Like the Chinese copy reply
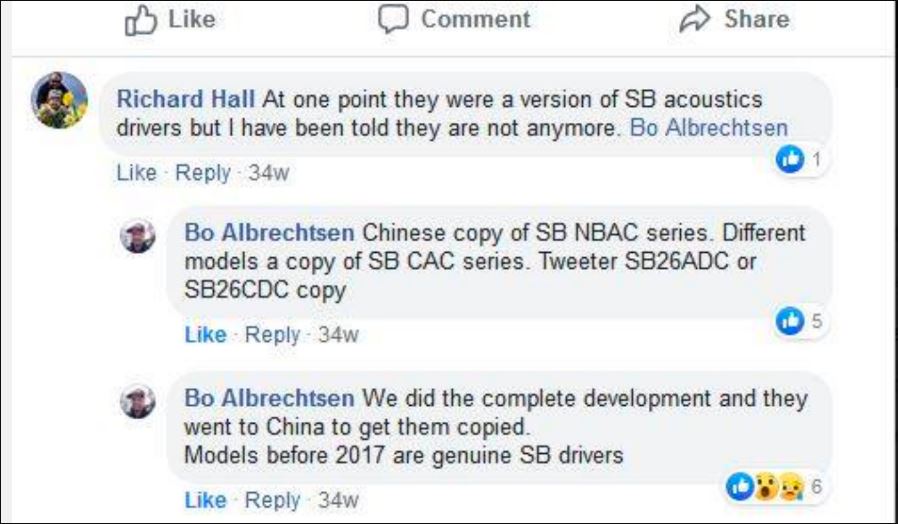Screen dimensions: 898x524 pyautogui.click(x=205, y=335)
